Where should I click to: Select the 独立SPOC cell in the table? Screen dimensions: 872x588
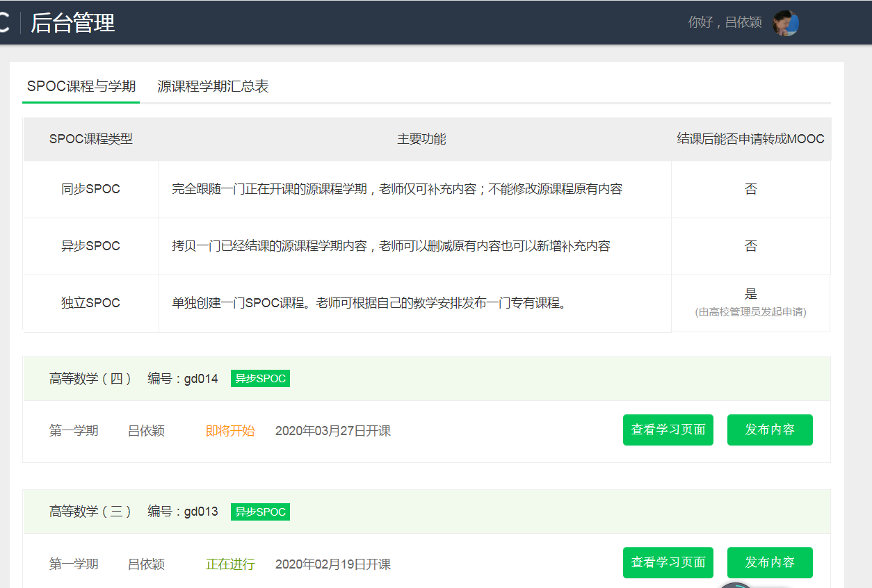(91, 304)
